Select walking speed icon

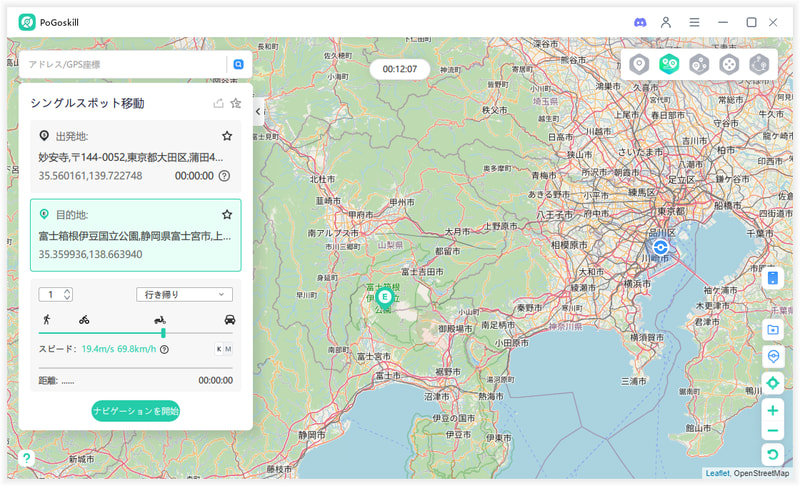pyautogui.click(x=47, y=319)
